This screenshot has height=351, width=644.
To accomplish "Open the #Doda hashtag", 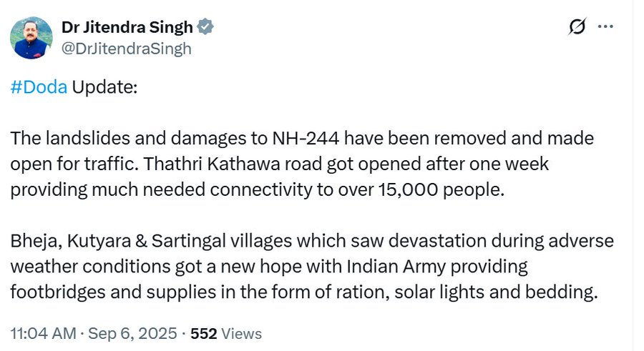I will click(x=39, y=87).
